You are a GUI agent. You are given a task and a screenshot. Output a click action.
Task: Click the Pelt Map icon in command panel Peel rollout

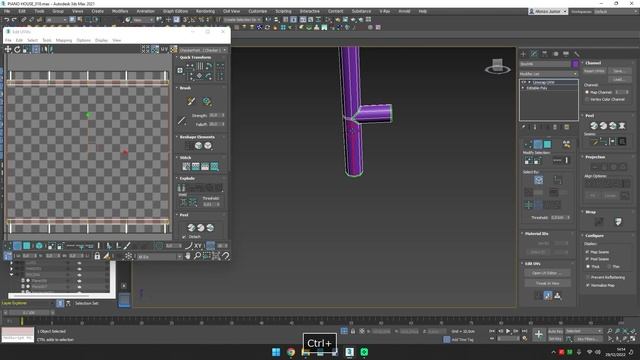(622, 126)
